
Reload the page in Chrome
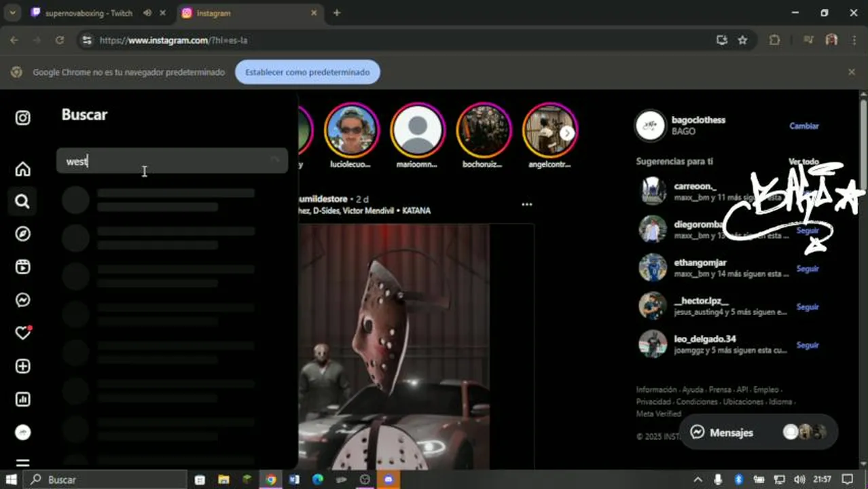pos(60,40)
